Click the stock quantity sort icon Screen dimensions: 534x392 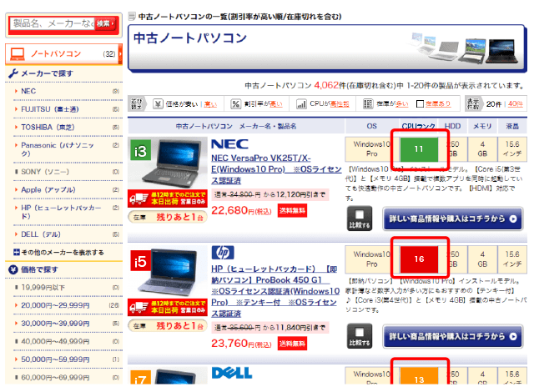[368, 103]
